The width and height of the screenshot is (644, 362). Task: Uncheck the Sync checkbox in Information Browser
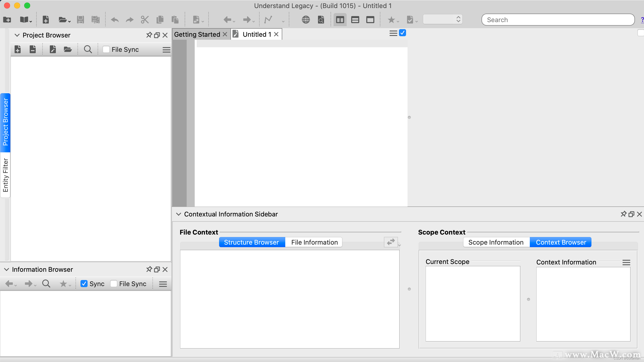84,284
